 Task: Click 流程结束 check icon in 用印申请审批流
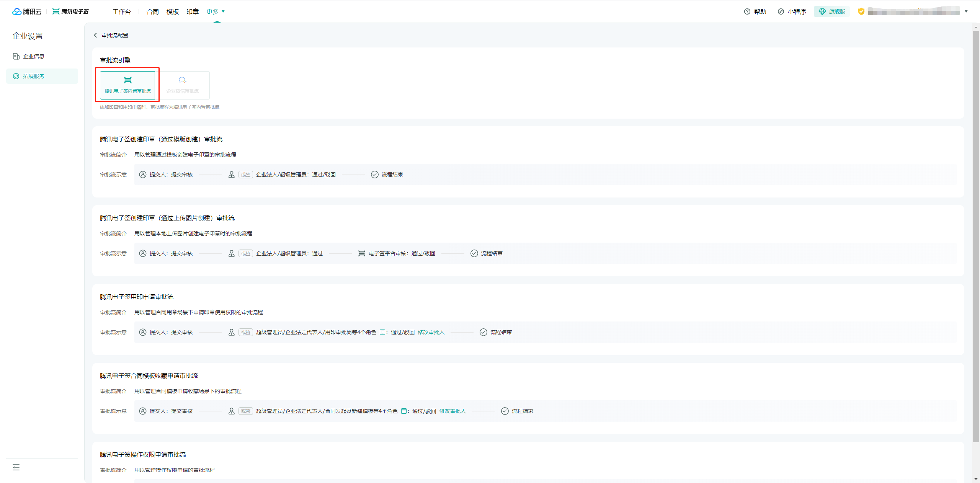(483, 332)
